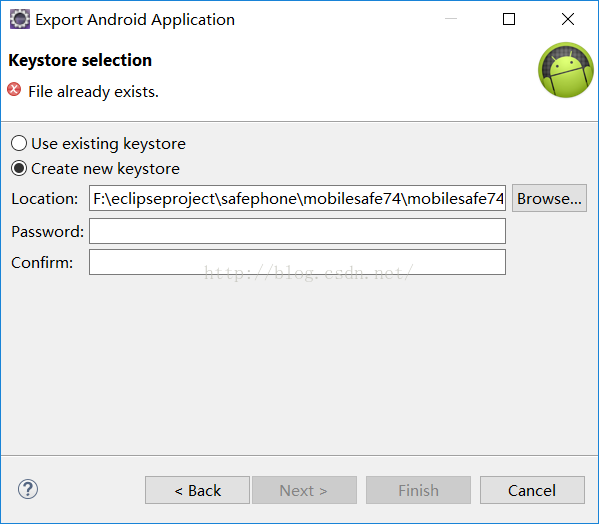
Task: Click the Eclipse icon in the title bar
Action: click(x=19, y=19)
